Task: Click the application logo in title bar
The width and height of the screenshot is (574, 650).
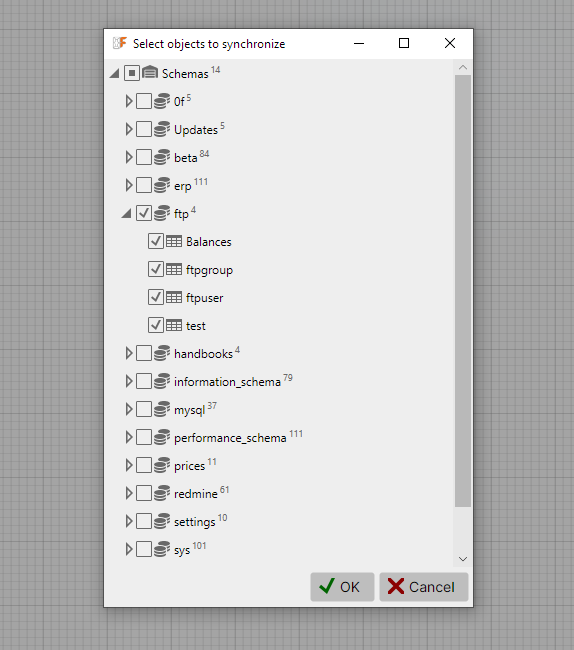Action: tap(120, 43)
